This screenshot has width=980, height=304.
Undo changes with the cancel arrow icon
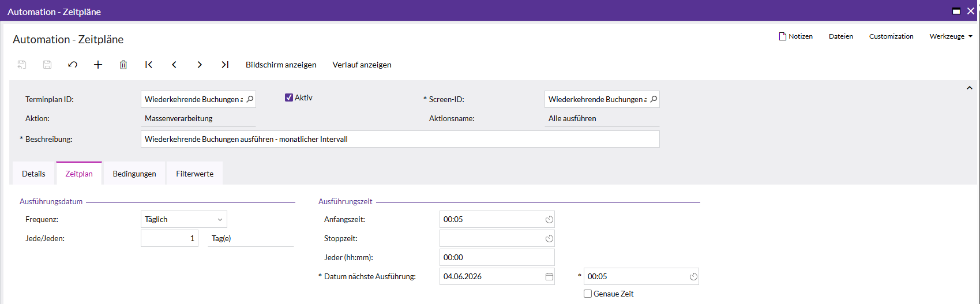point(73,65)
